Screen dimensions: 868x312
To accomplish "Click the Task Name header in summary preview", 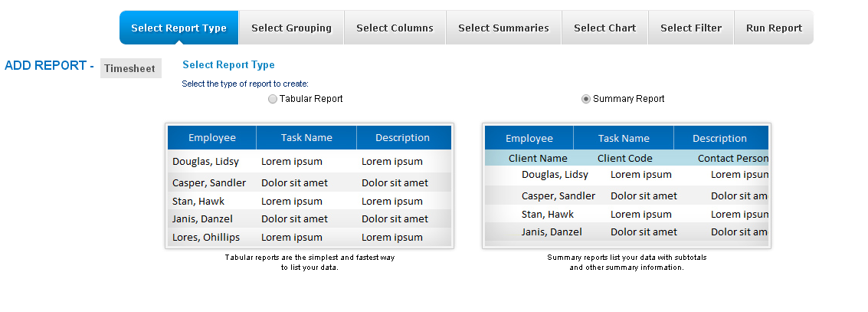I will point(624,138).
